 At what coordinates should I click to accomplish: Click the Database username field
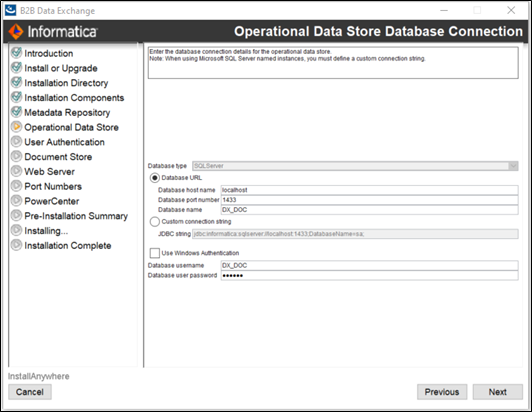369,265
